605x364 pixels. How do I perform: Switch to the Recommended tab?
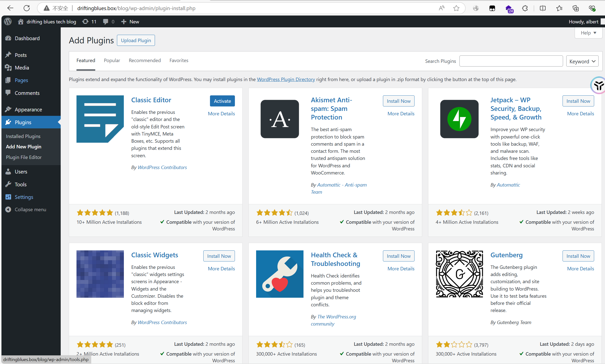[145, 60]
